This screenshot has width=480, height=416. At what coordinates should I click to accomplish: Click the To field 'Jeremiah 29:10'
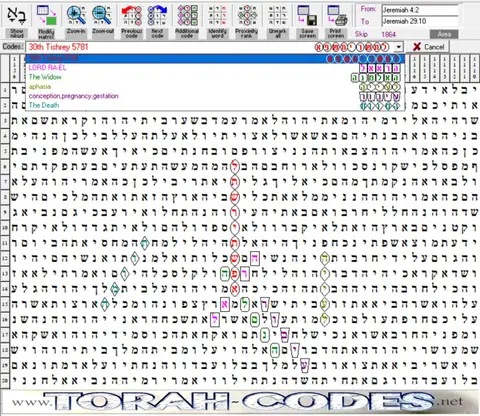click(420, 21)
